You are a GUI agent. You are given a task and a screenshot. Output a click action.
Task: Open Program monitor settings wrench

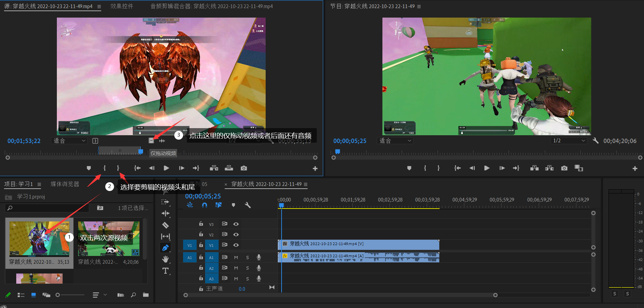596,141
